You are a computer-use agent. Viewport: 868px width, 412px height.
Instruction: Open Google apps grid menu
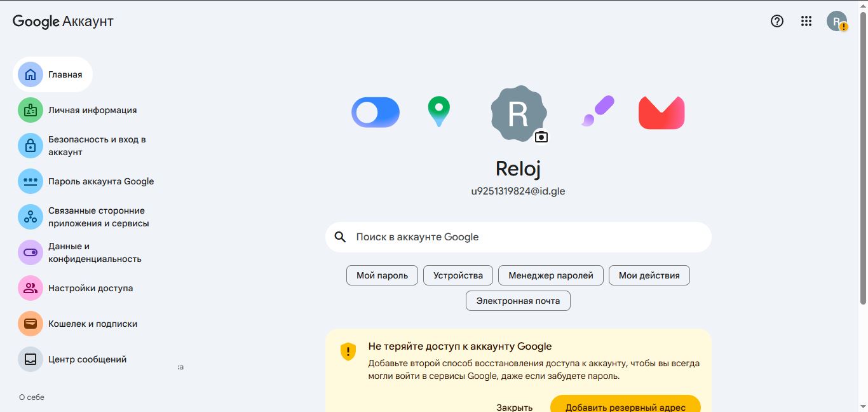coord(806,21)
